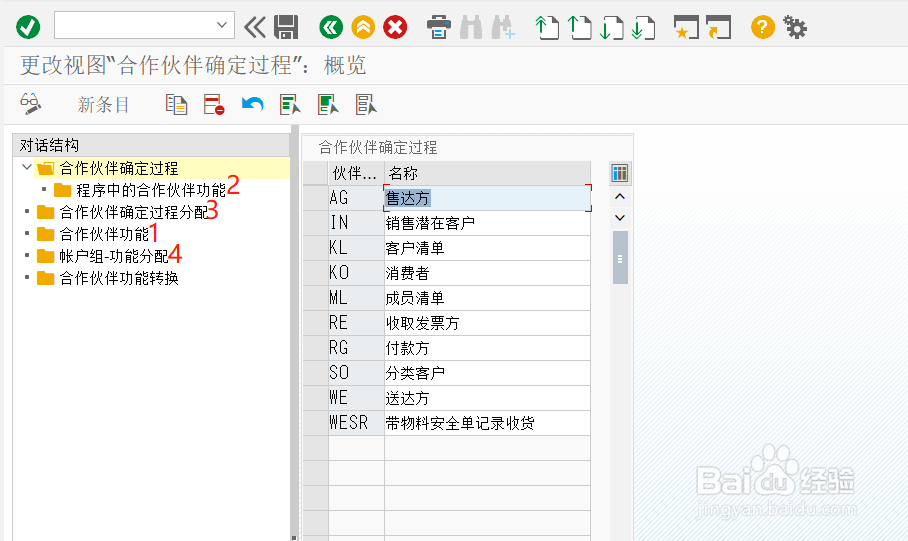
Task: Click the Select All icon
Action: (290, 104)
